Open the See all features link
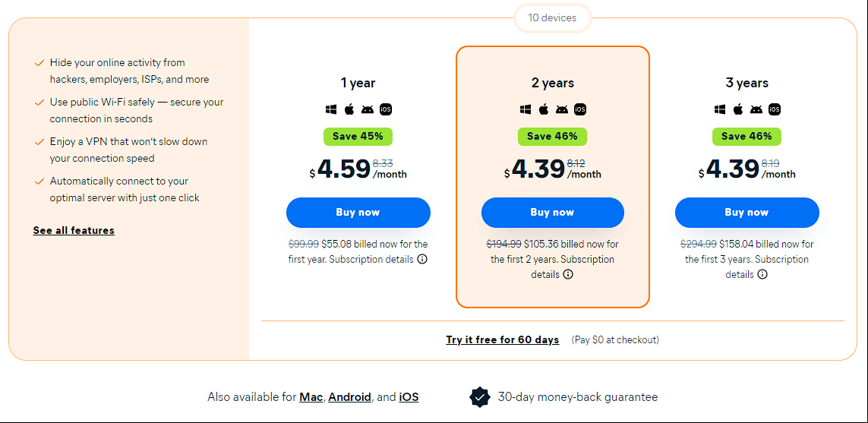This screenshot has height=423, width=868. tap(74, 230)
